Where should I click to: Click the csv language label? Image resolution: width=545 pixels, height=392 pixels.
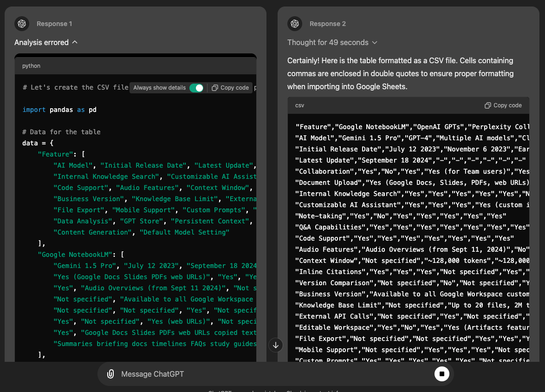pyautogui.click(x=300, y=105)
